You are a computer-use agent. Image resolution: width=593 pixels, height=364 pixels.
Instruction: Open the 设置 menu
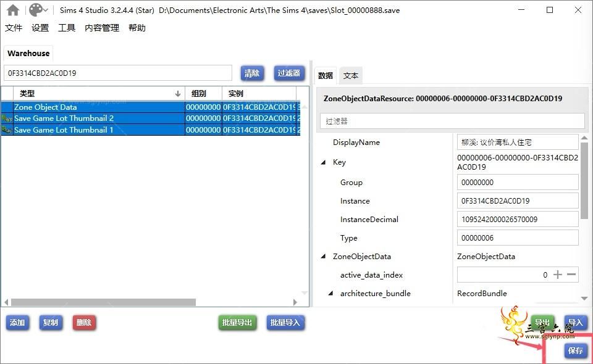40,28
